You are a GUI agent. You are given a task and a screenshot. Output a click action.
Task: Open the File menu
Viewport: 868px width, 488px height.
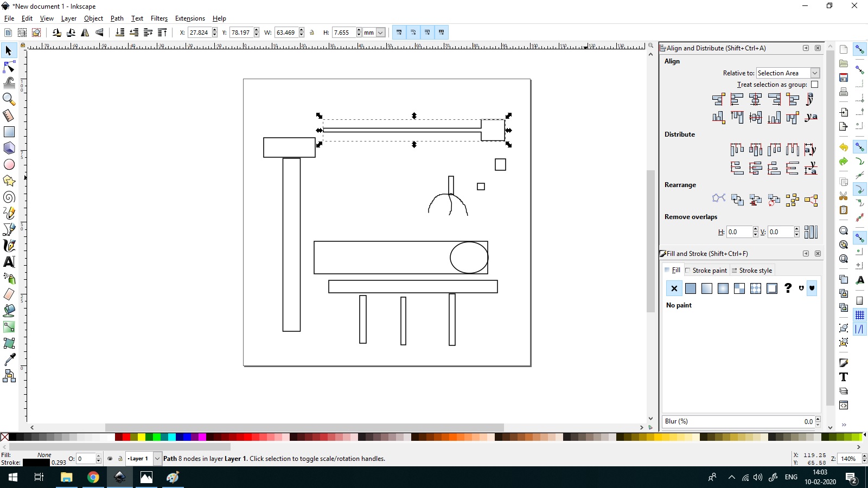click(x=9, y=18)
